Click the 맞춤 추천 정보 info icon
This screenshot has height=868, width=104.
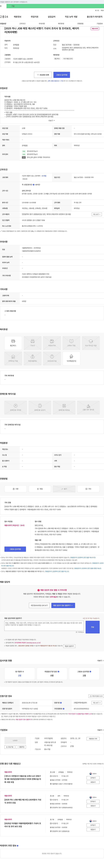point(17,846)
